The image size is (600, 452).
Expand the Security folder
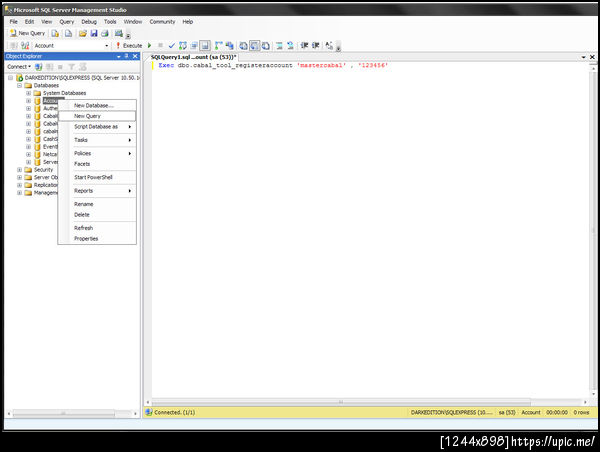click(x=19, y=170)
